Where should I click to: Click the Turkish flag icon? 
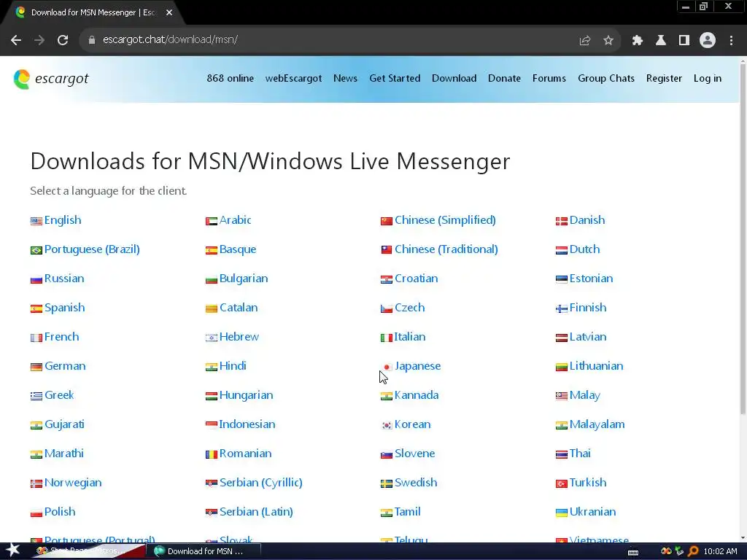point(562,483)
